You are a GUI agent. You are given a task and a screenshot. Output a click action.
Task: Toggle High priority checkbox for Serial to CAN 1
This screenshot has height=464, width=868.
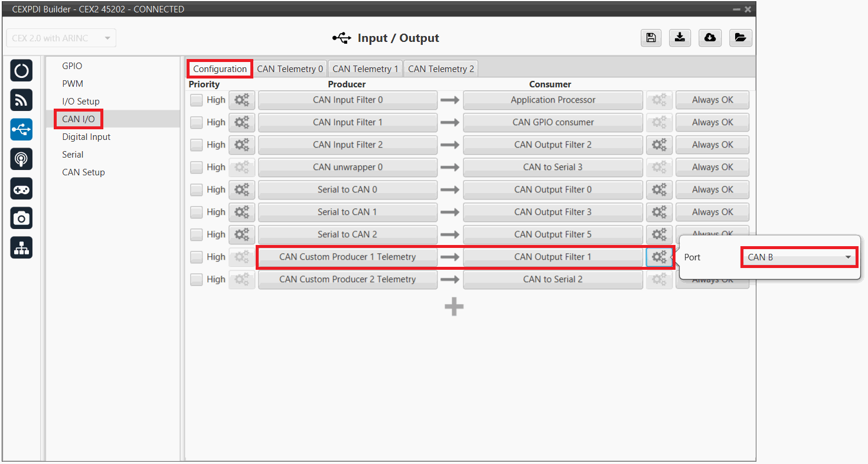pyautogui.click(x=196, y=213)
